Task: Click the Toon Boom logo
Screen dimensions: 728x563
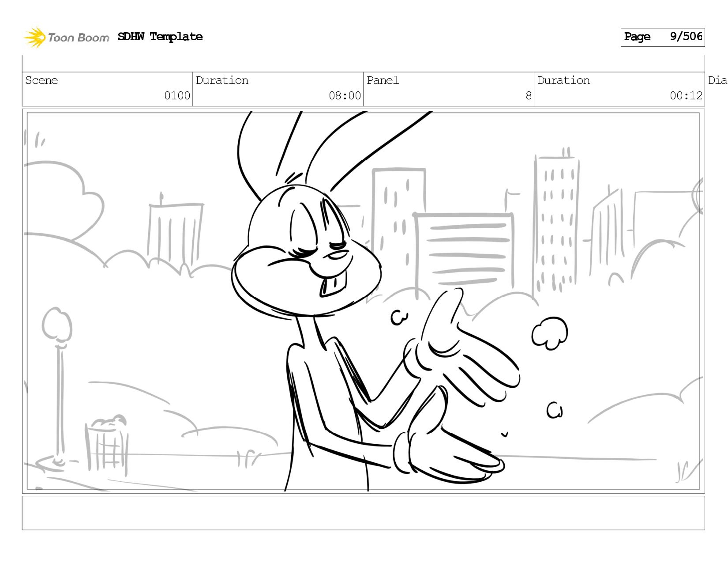Action: (66, 37)
